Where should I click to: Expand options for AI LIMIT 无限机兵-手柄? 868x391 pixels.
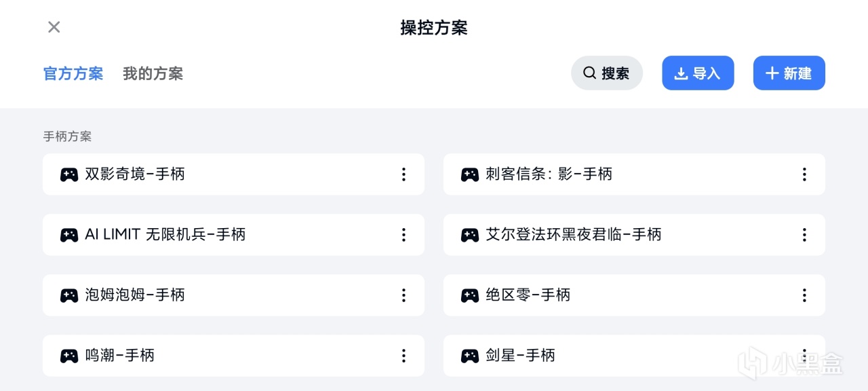coord(403,235)
